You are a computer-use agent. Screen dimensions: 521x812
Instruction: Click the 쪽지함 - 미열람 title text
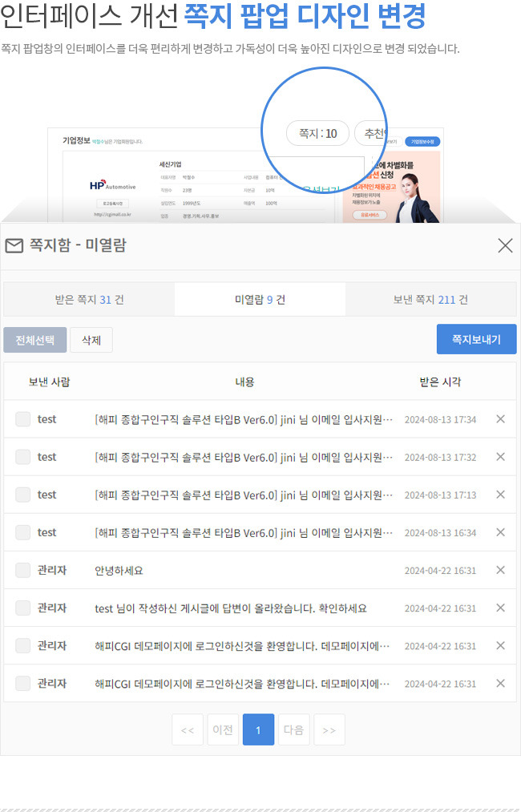click(78, 245)
